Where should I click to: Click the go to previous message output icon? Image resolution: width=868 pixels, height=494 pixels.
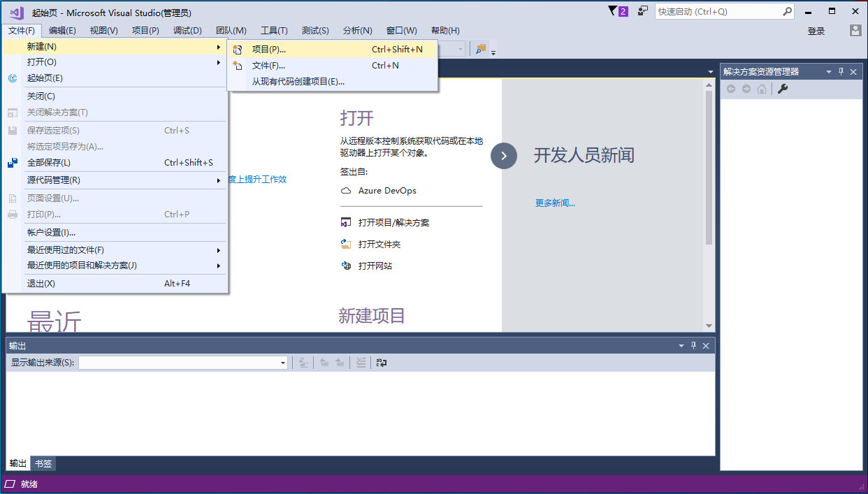click(x=324, y=363)
